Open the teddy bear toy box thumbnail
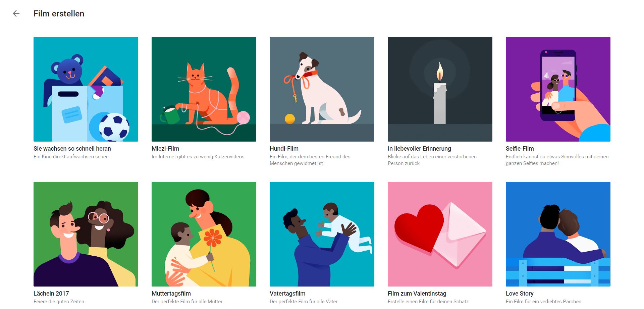 coord(86,89)
